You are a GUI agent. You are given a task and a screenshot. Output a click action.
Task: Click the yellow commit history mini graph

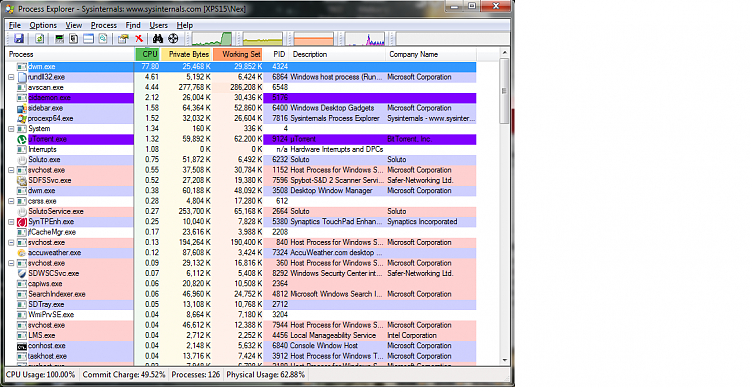[x=263, y=39]
